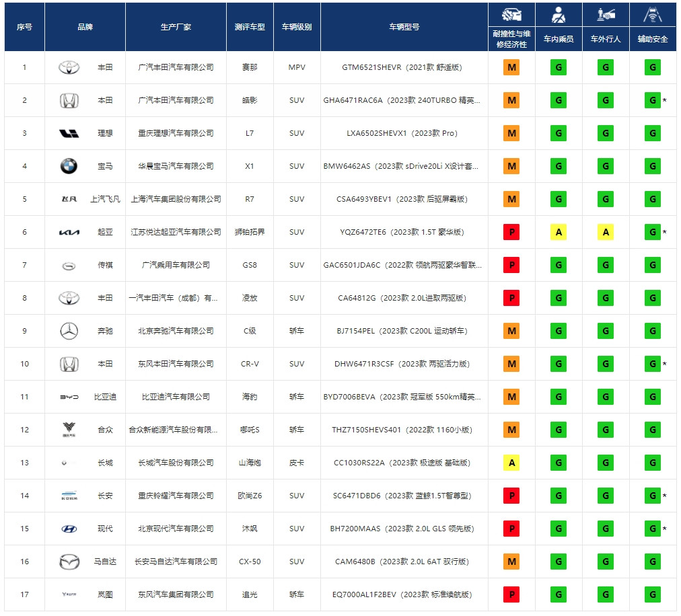Viewport: 681px width, 616px height.
Task: Click the yellow A pedestrian rating for 起亚
Action: [606, 232]
